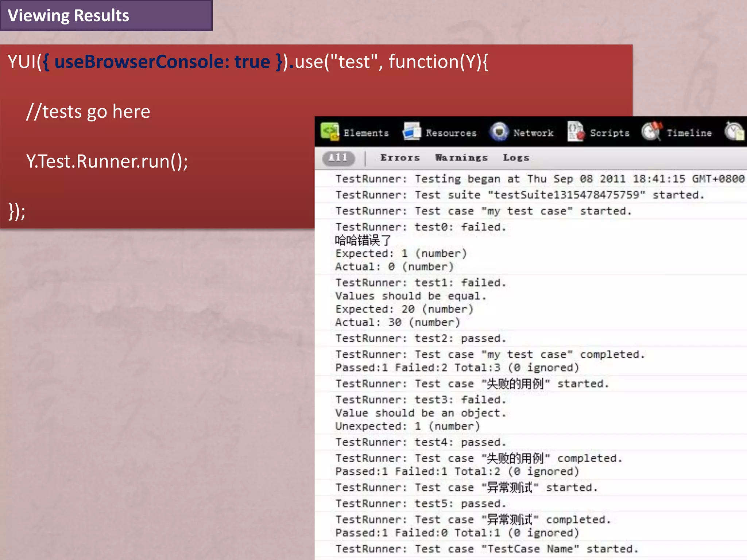747x560 pixels.
Task: Select the Timeline tab label
Action: pyautogui.click(x=689, y=133)
